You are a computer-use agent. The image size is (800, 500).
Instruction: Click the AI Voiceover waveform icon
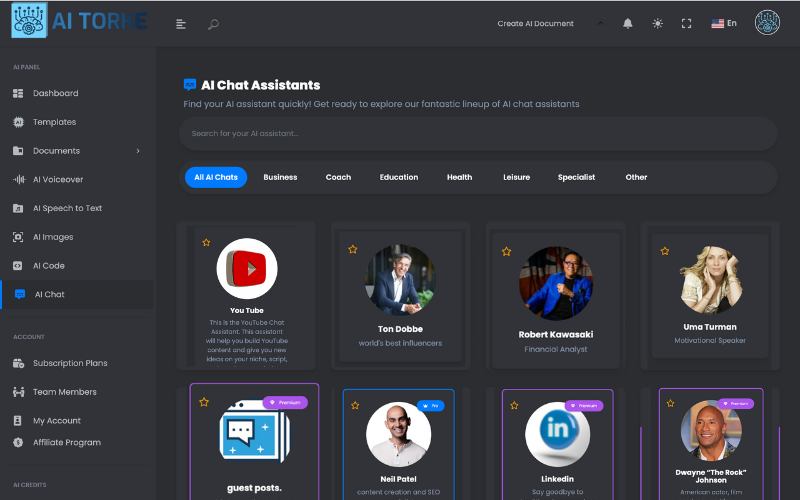(19, 180)
